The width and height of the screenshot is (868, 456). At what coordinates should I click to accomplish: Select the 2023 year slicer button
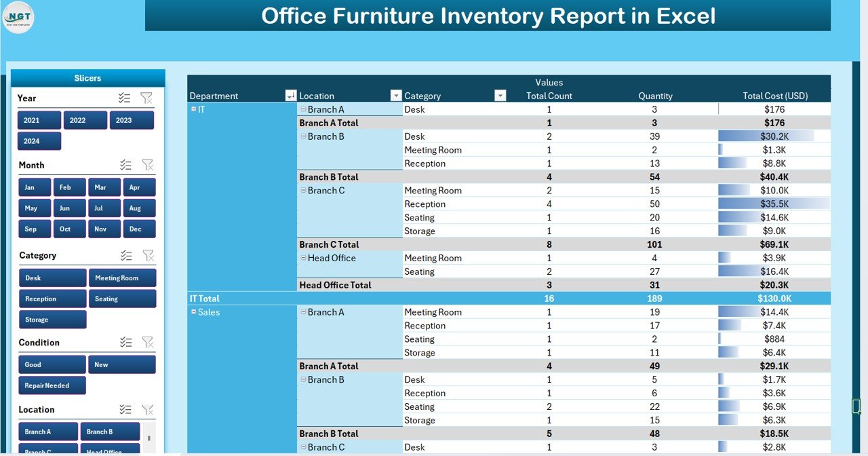coord(132,120)
